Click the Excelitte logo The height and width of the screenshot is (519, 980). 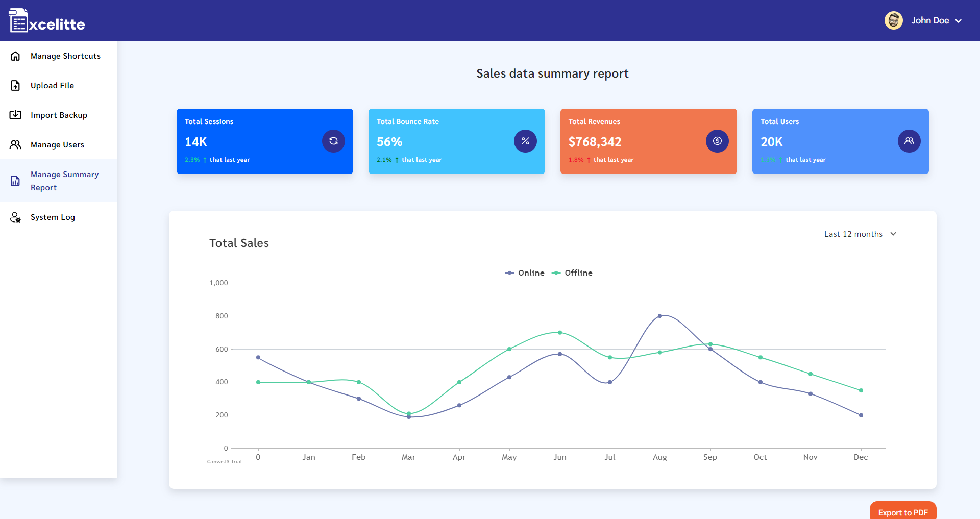pos(46,20)
